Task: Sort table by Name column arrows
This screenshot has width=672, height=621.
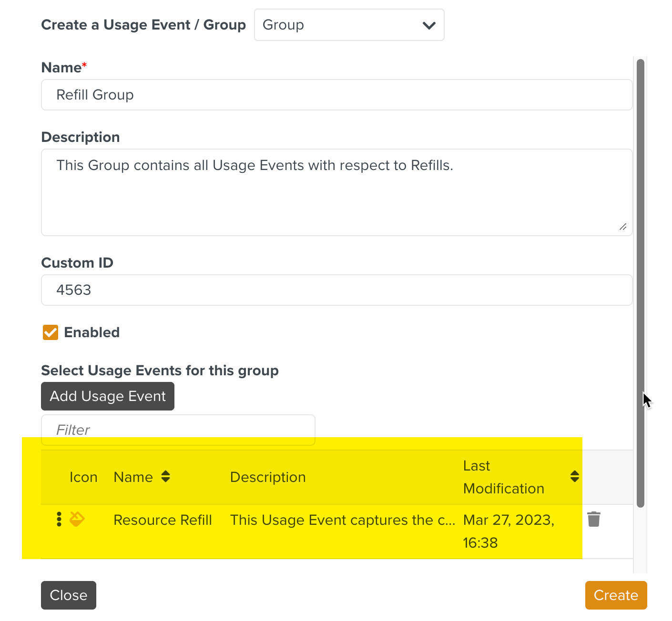Action: 165,477
